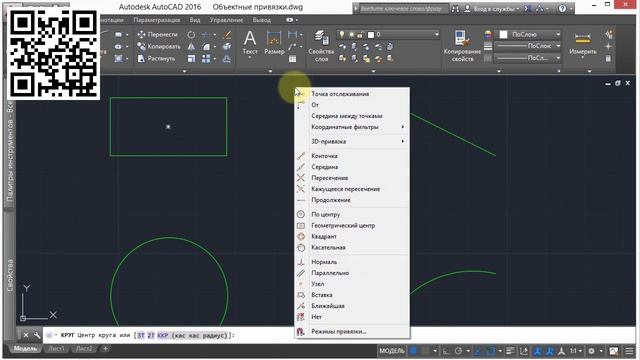Toggle lineweight display in status bar
This screenshot has height=360, width=640.
pos(510,351)
